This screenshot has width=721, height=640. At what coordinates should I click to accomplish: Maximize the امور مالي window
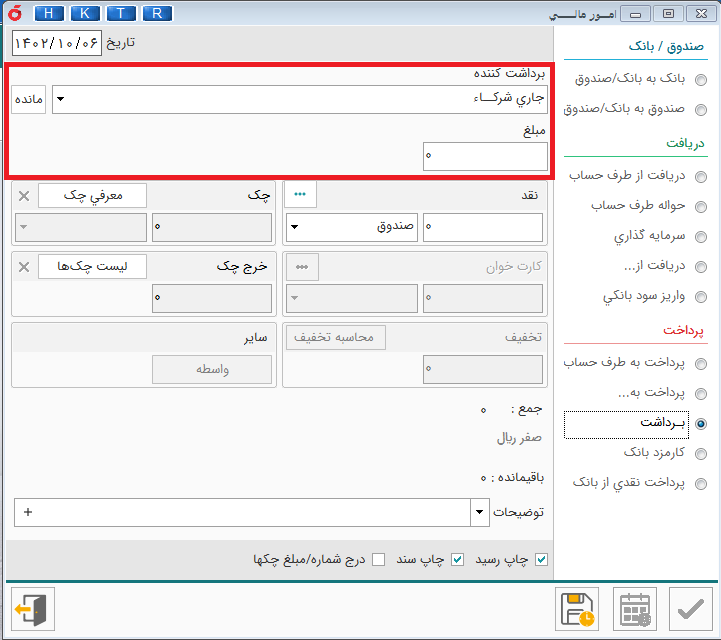click(668, 14)
